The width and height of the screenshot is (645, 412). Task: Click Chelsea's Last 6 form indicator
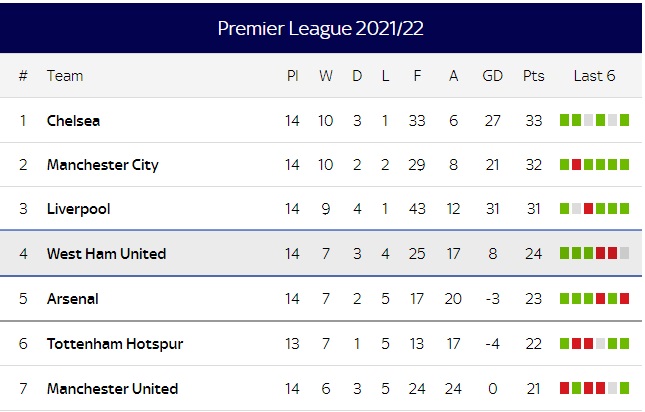click(x=594, y=121)
